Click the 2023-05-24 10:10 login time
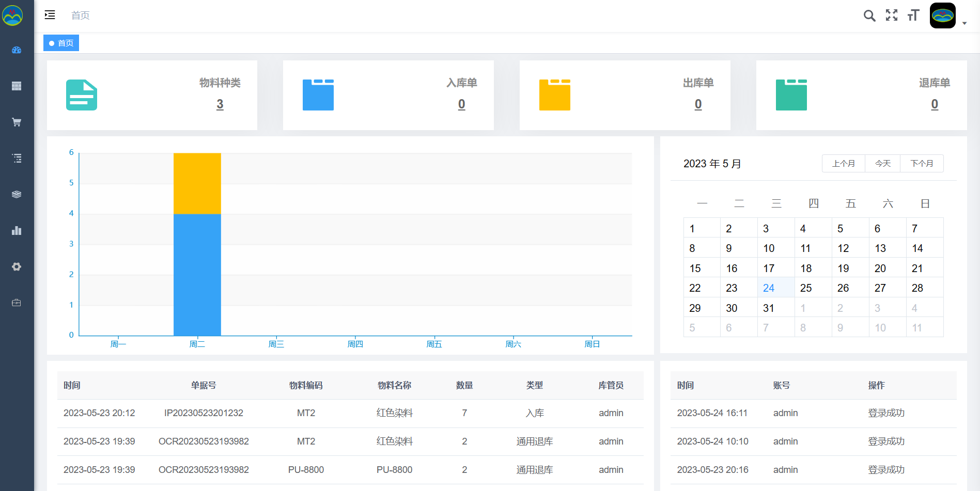 coord(713,441)
